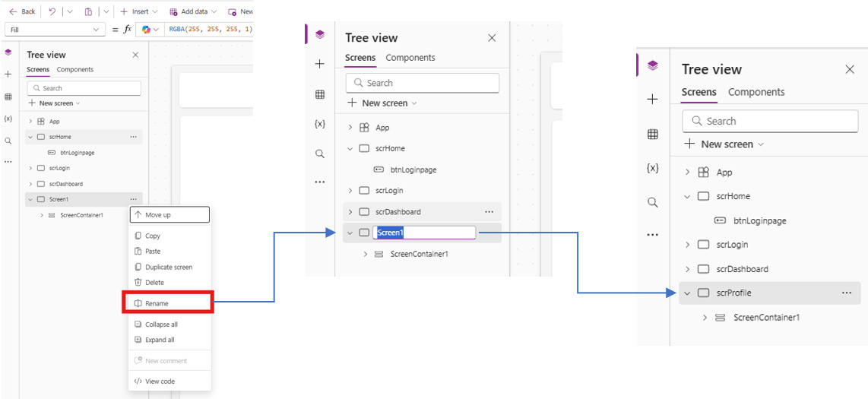
Task: Open the more options ellipsis on the Screen1 row
Action: click(x=134, y=199)
